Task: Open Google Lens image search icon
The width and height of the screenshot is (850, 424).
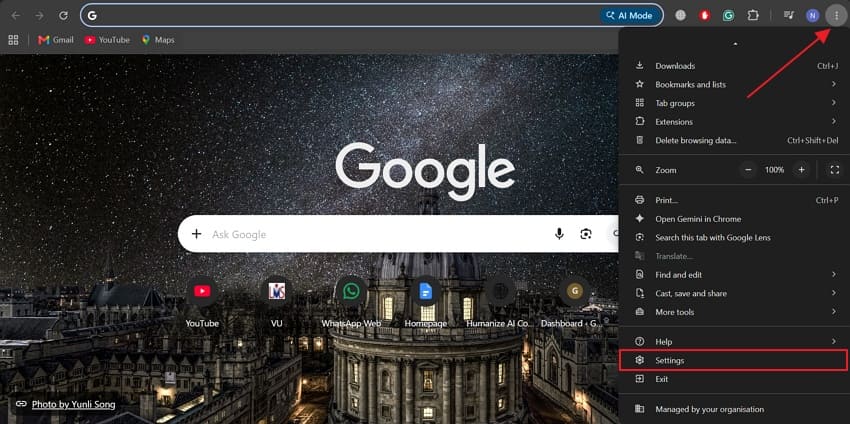Action: coord(585,234)
